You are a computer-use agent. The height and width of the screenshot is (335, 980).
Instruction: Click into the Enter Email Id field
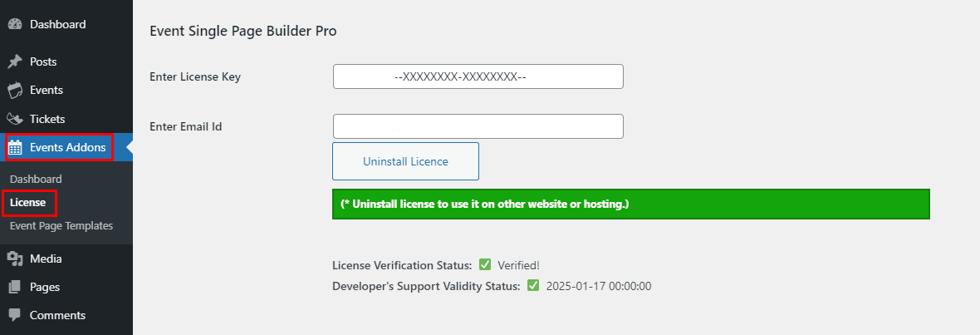[x=478, y=126]
